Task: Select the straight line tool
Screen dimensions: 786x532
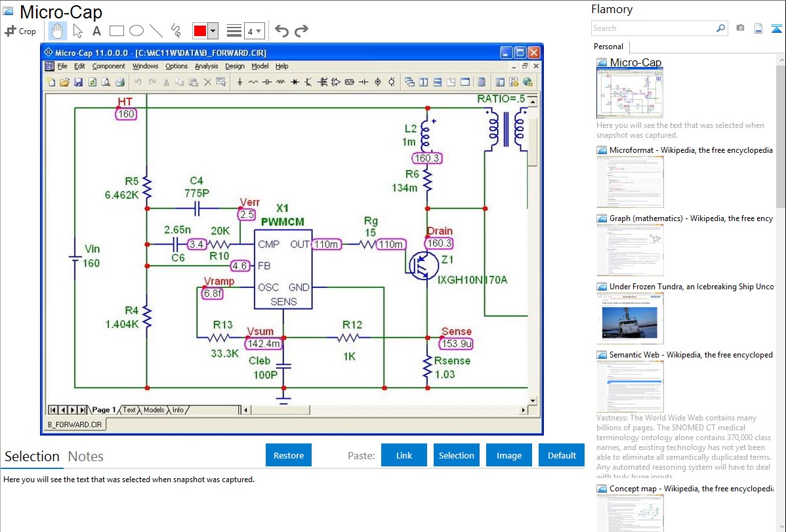Action: 156,31
